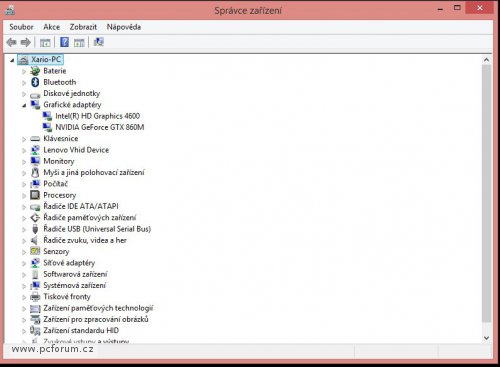500x367 pixels.
Task: Expand the Systémová zařízení branch
Action: [24, 286]
